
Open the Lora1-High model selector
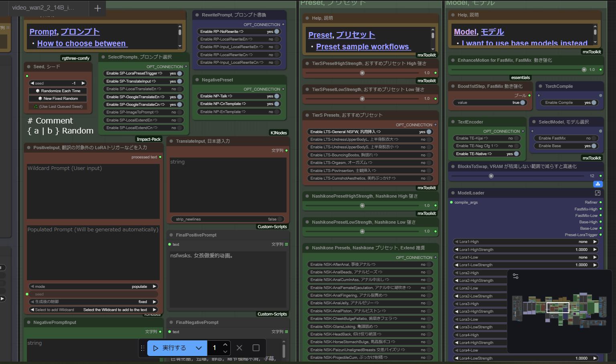(x=526, y=242)
